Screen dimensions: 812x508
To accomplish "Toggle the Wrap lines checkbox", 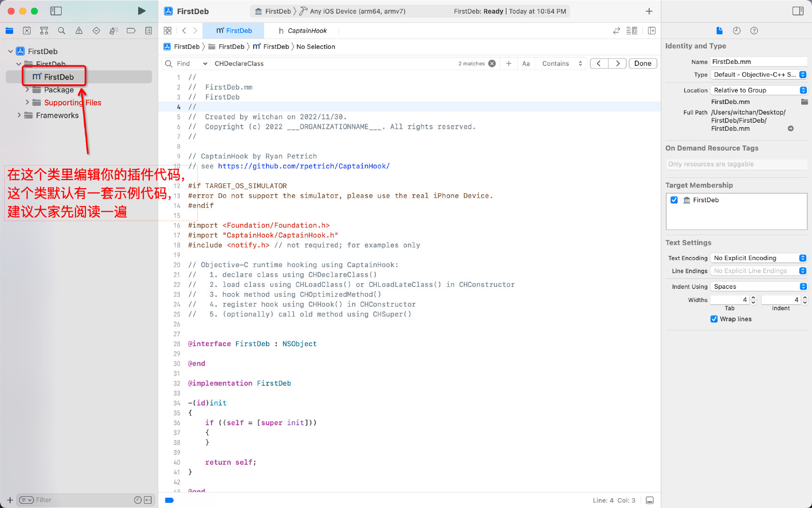I will tap(714, 319).
